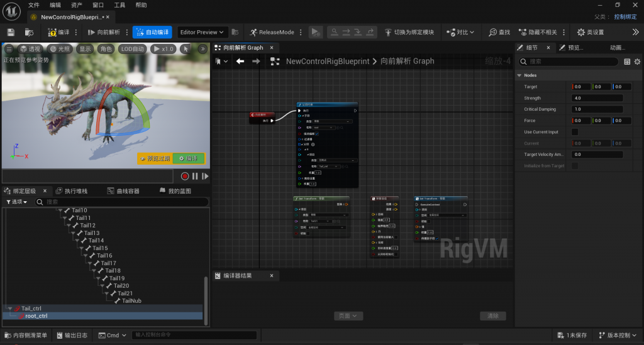The width and height of the screenshot is (644, 345).
Task: Collapse the Nodes section in details
Action: (519, 75)
